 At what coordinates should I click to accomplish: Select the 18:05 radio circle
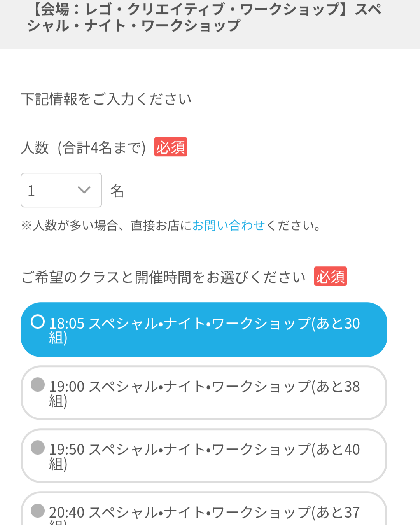pyautogui.click(x=38, y=322)
